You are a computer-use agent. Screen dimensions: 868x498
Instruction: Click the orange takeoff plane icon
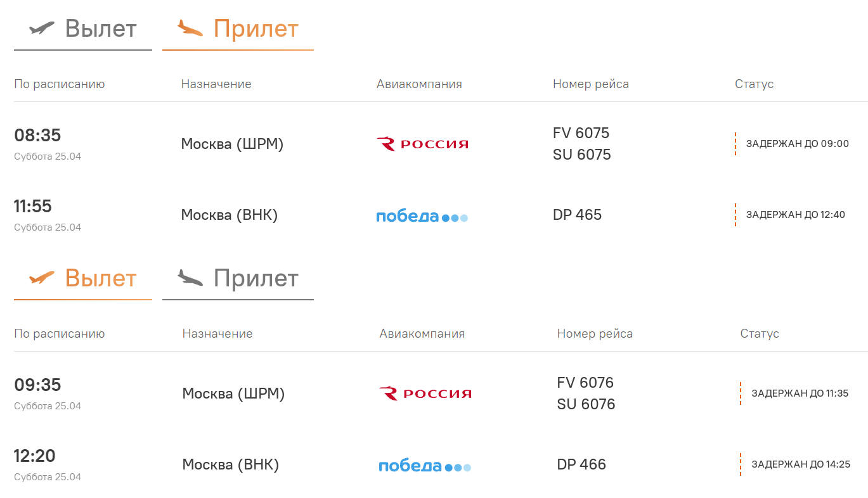42,278
